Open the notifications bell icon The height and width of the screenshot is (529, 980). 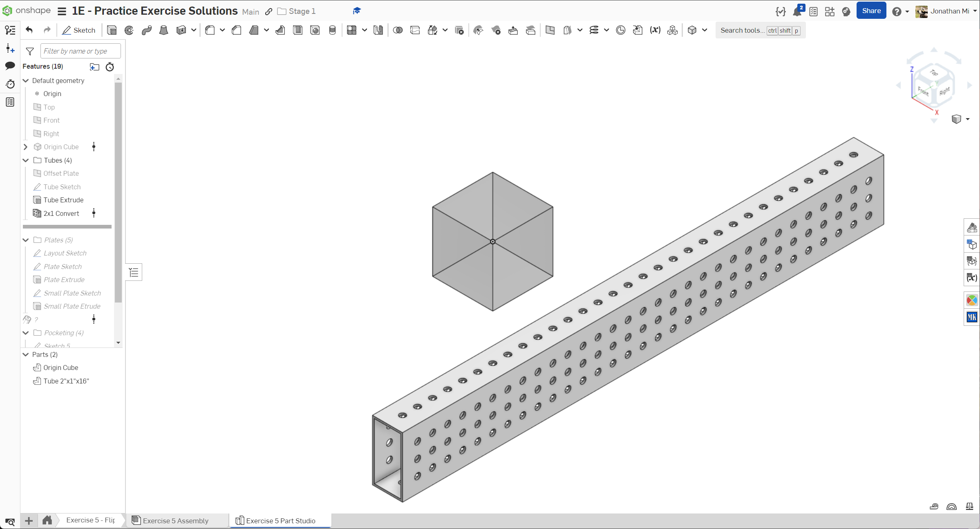click(797, 11)
